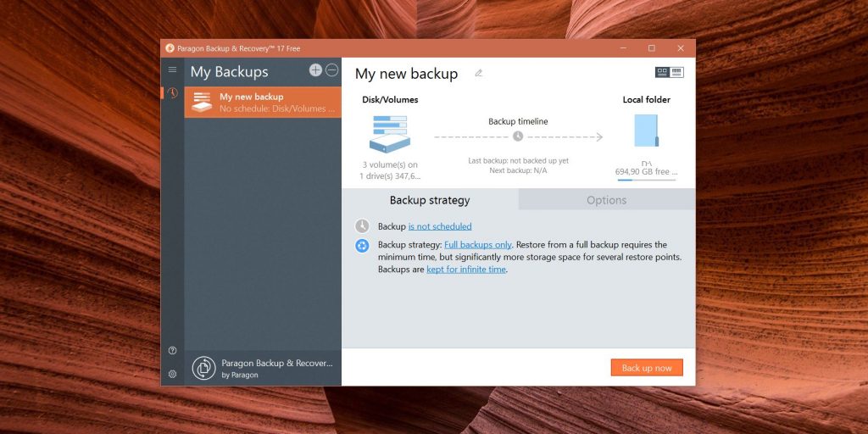Open the 'Full backups only' strategy link
The image size is (868, 434).
pos(478,245)
